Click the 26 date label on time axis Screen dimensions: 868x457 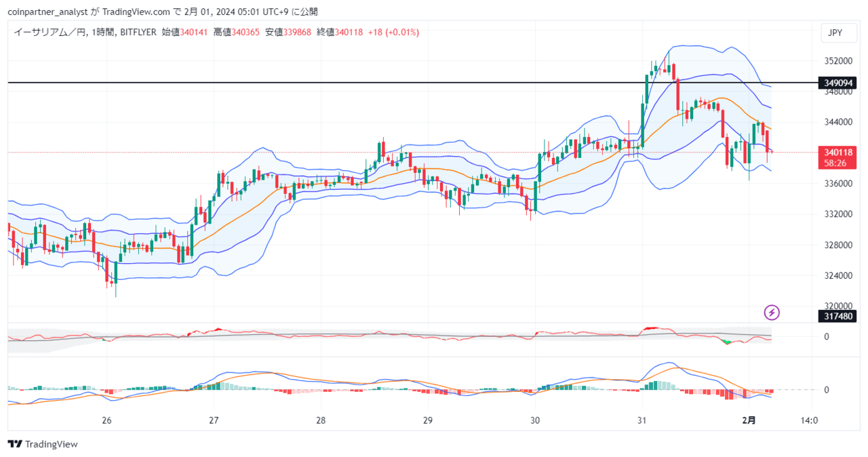click(106, 420)
